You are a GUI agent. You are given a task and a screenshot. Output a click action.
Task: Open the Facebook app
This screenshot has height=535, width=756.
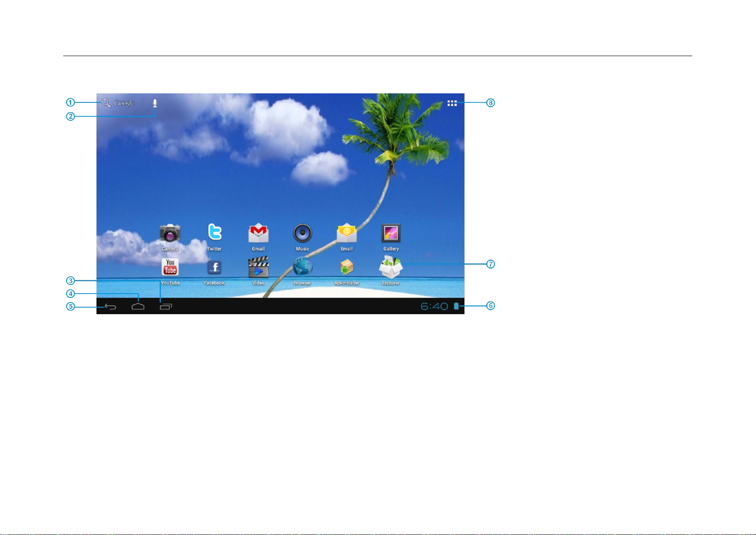click(x=214, y=268)
